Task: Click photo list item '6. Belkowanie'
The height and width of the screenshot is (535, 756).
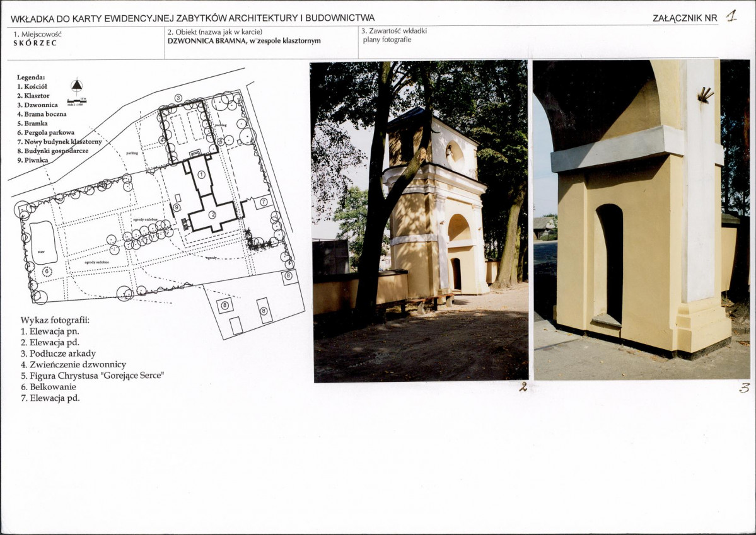Action: [48, 387]
